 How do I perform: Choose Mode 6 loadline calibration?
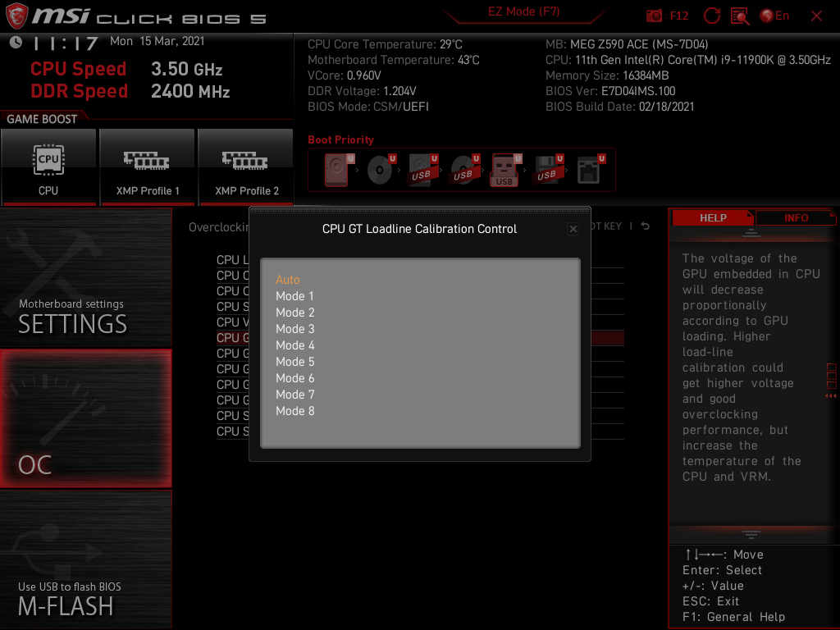coord(294,378)
